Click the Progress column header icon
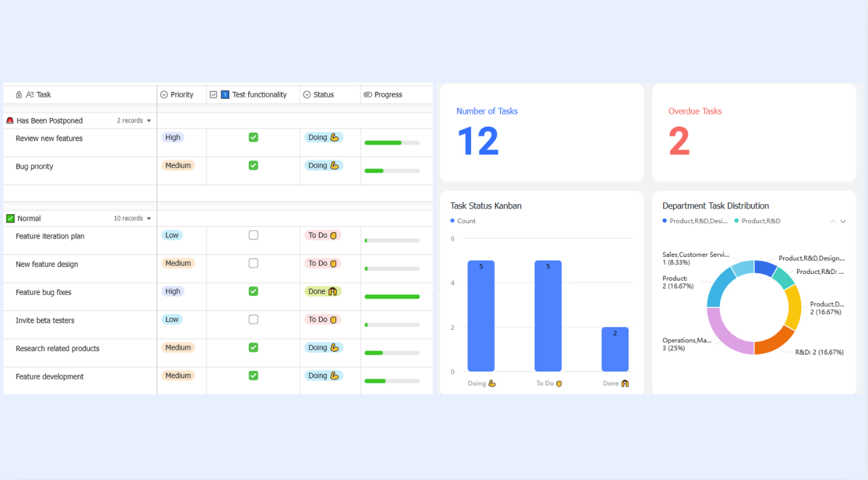 point(368,95)
